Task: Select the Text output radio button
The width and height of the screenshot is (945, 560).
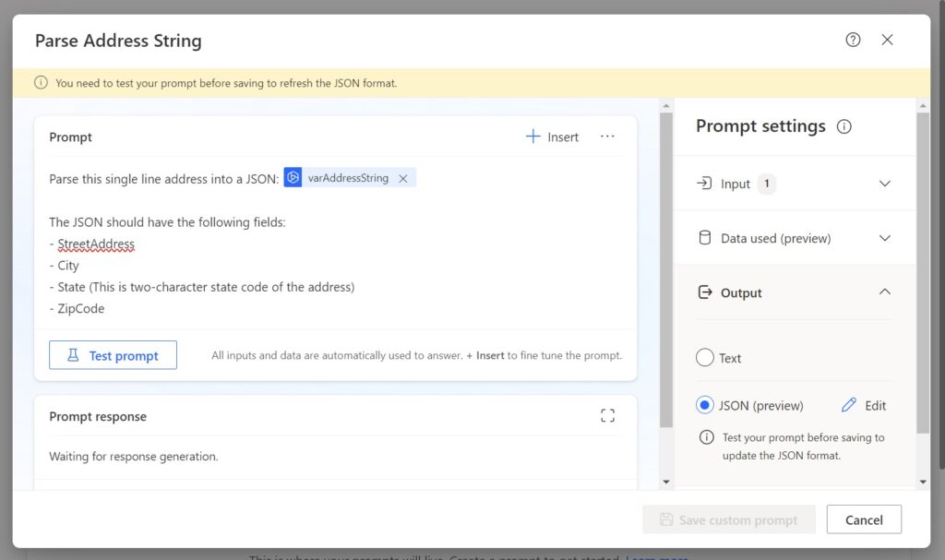Action: coord(704,357)
